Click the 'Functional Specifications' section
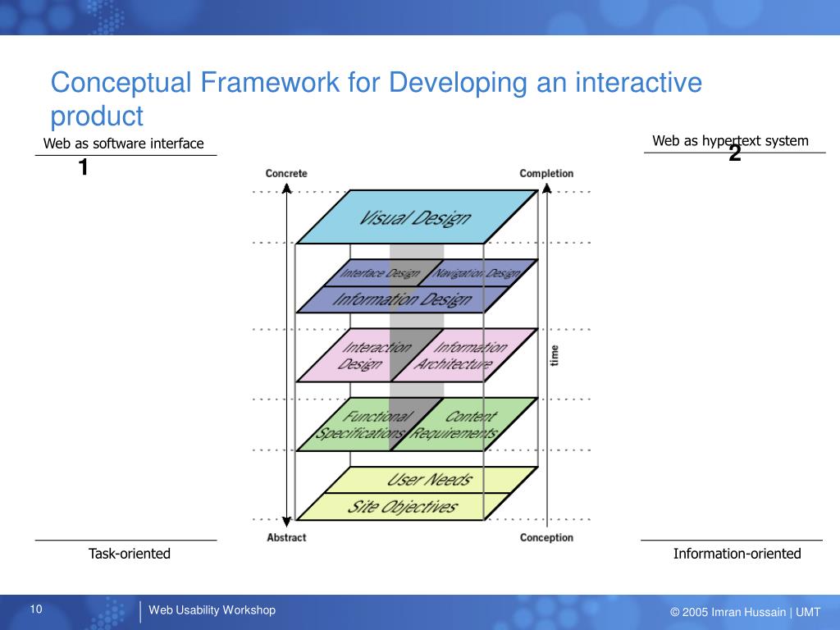 point(370,424)
